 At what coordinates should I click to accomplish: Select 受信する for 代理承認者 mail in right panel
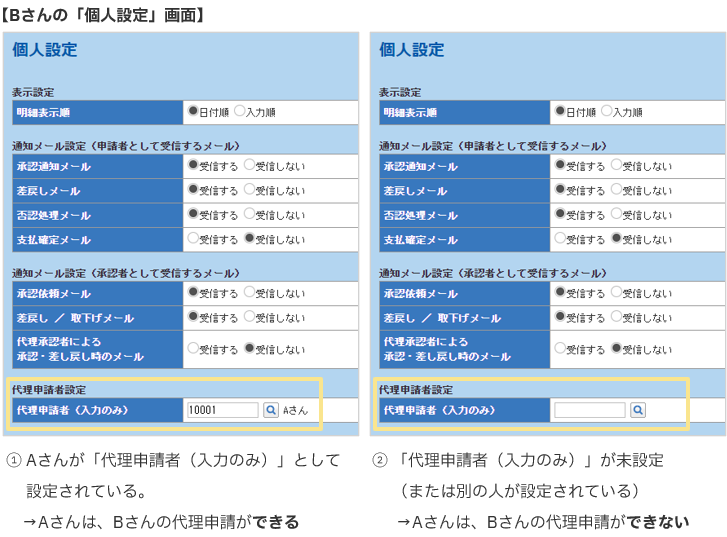tap(560, 349)
